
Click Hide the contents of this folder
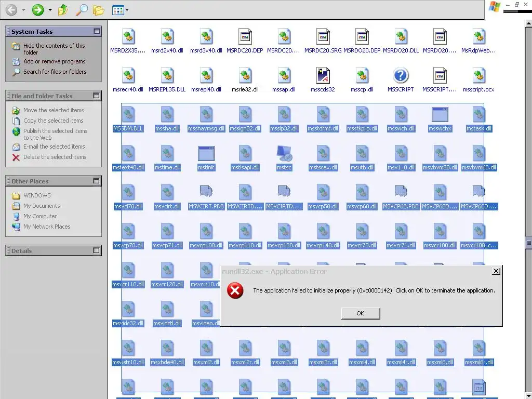(54, 49)
